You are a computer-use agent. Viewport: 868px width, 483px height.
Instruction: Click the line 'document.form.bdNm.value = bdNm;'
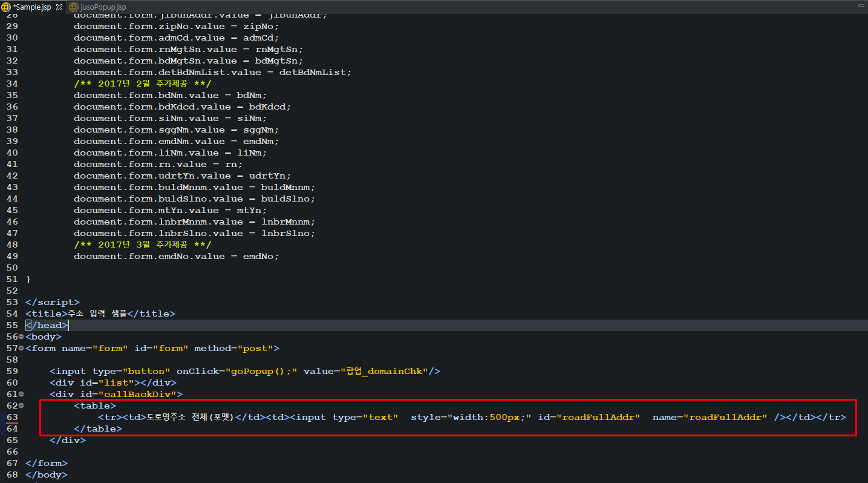pyautogui.click(x=170, y=95)
